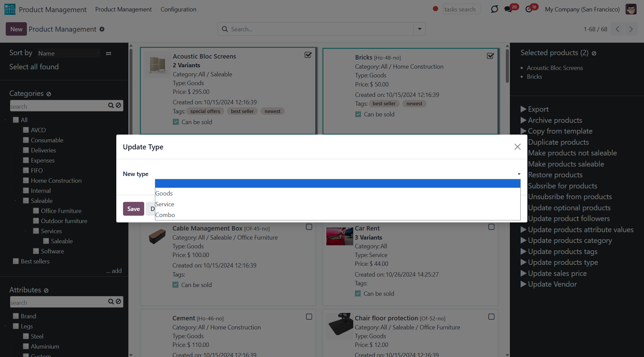Click the ... add link under Categories

114,271
